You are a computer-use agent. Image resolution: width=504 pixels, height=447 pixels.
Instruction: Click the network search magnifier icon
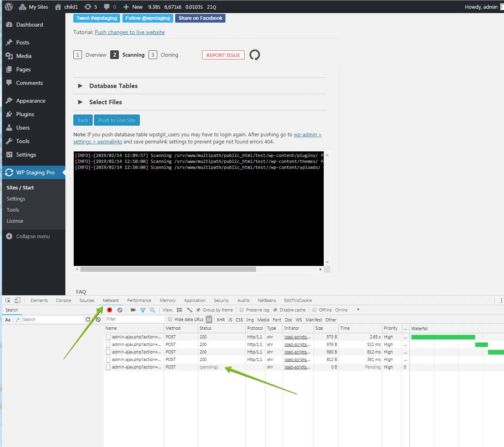tap(153, 310)
